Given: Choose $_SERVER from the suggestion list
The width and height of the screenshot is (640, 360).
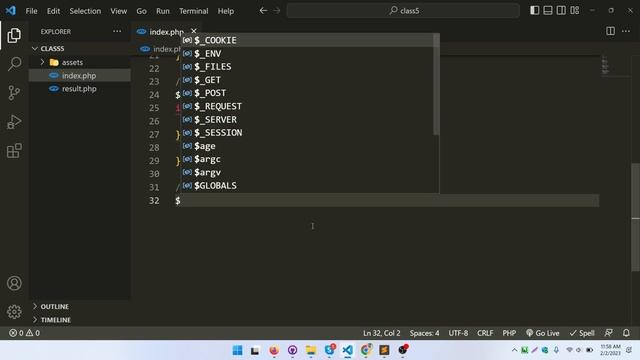Looking at the screenshot, I should click(307, 120).
